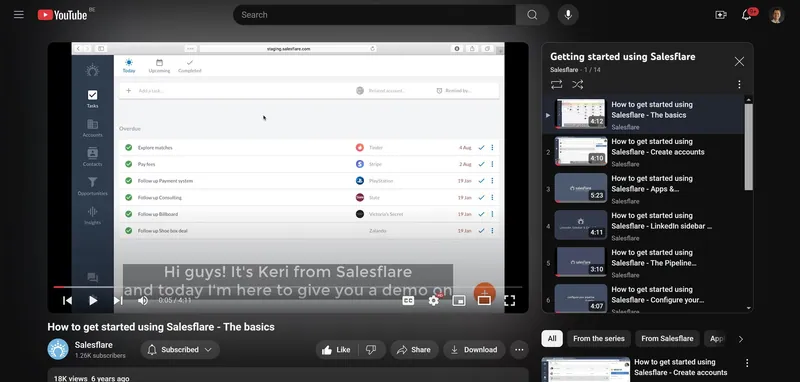This screenshot has width=800, height=382.
Task: Click the playlist panel scrollbar
Action: 748,147
